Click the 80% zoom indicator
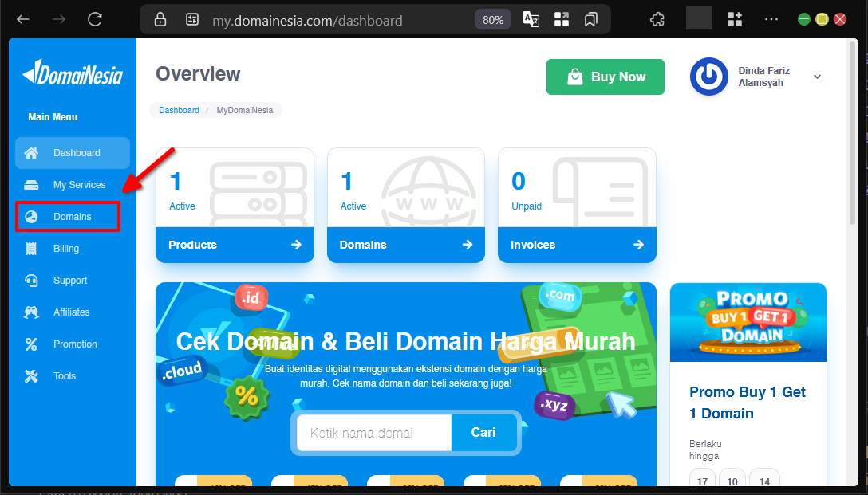Viewport: 868px width, 495px height. [492, 18]
